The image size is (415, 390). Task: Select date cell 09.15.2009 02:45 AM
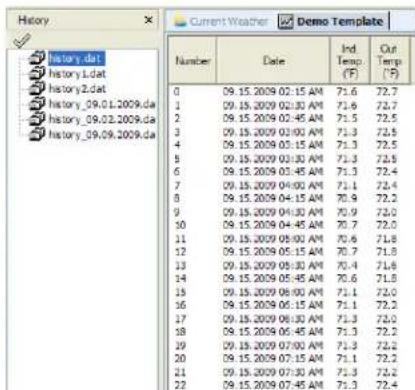pyautogui.click(x=273, y=118)
